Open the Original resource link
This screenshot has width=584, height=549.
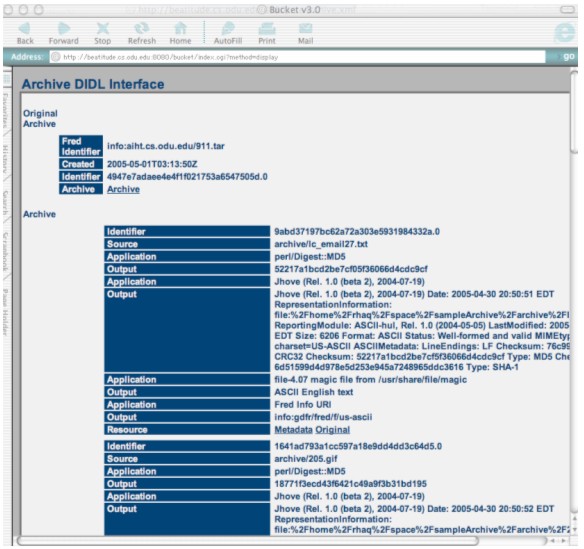pyautogui.click(x=333, y=429)
